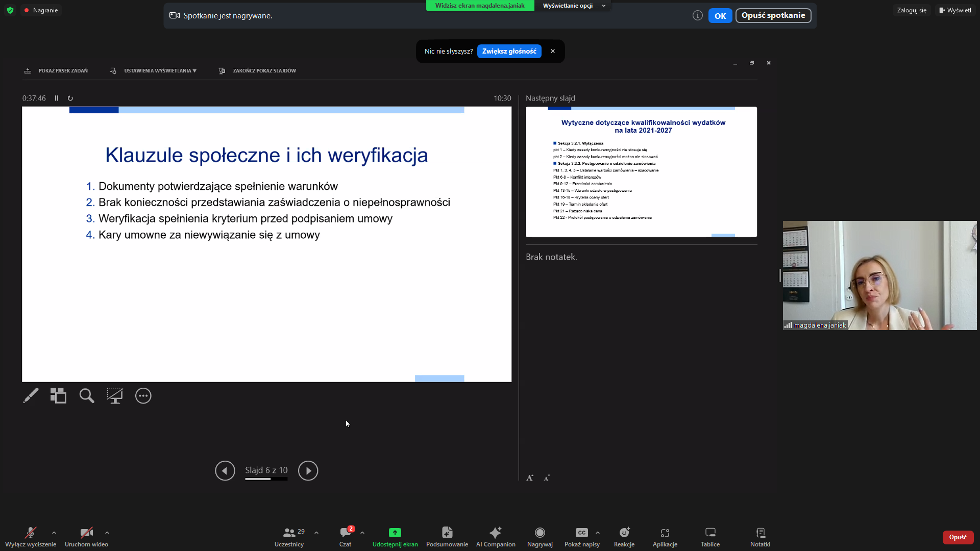Image resolution: width=980 pixels, height=551 pixels.
Task: Open Ustawienia wyświetlania dropdown
Action: coord(153,71)
